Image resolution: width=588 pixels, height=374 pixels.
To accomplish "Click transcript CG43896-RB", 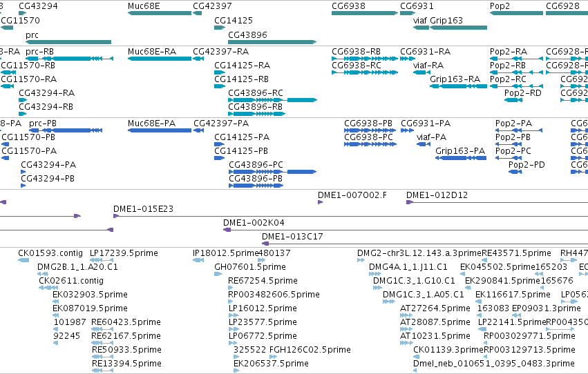I will click(257, 114).
